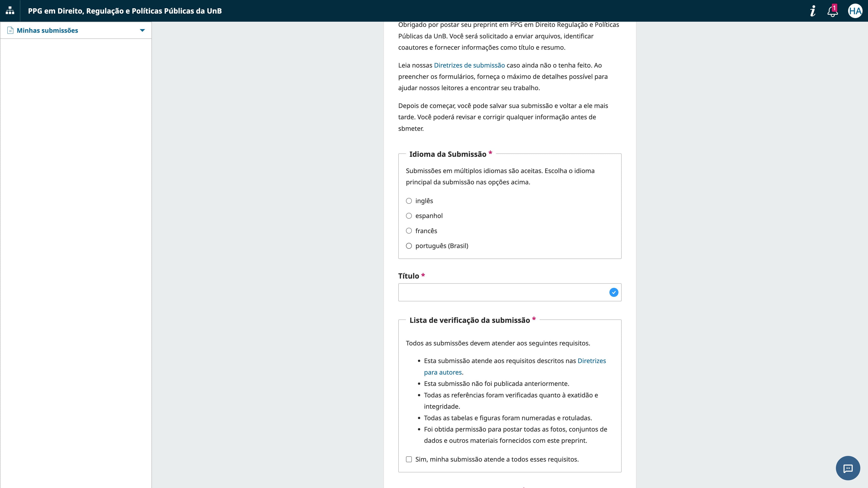Screen dimensions: 868x488
Task: Click the site navigation sitemap icon
Action: pos(10,10)
